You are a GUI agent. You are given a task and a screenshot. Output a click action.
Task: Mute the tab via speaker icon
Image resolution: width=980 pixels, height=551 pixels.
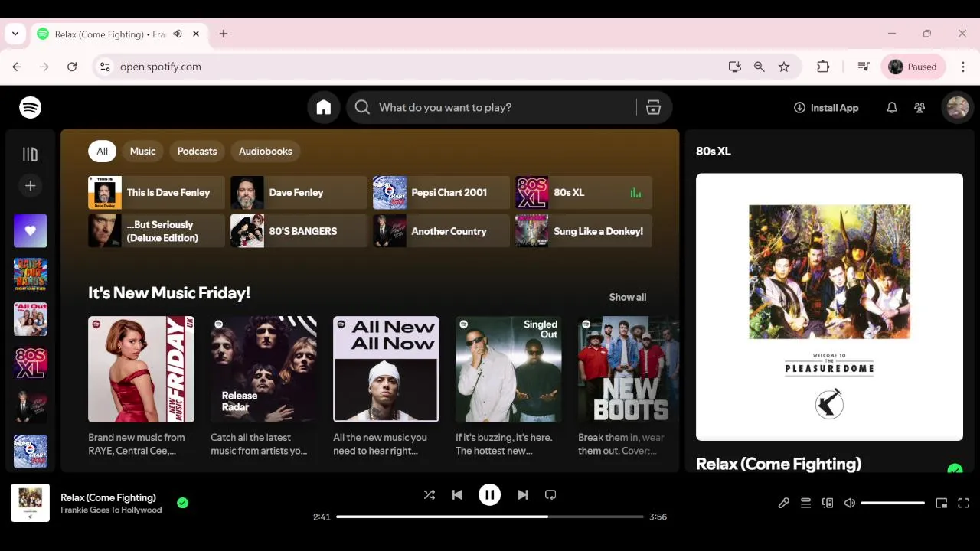[178, 34]
